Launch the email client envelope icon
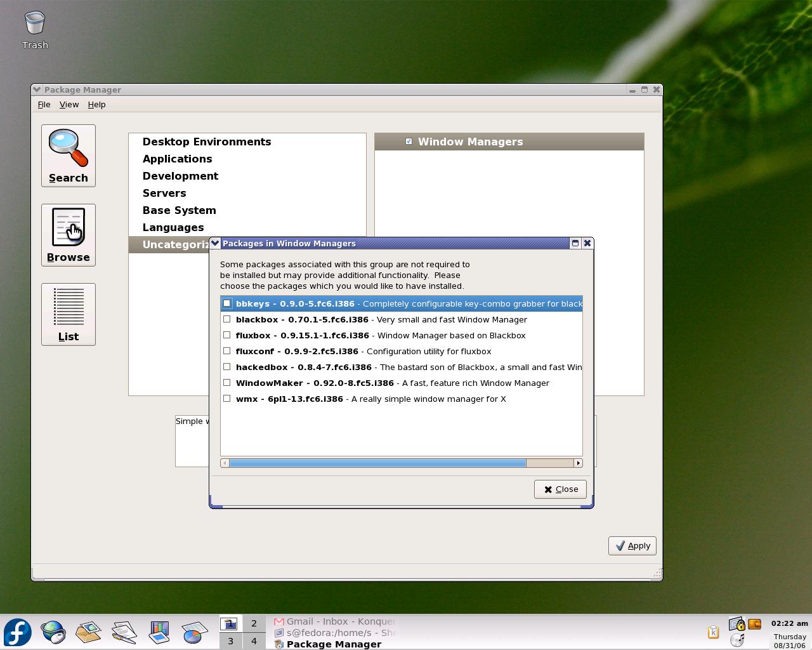Screen dimensions: 812x650 click(x=89, y=632)
